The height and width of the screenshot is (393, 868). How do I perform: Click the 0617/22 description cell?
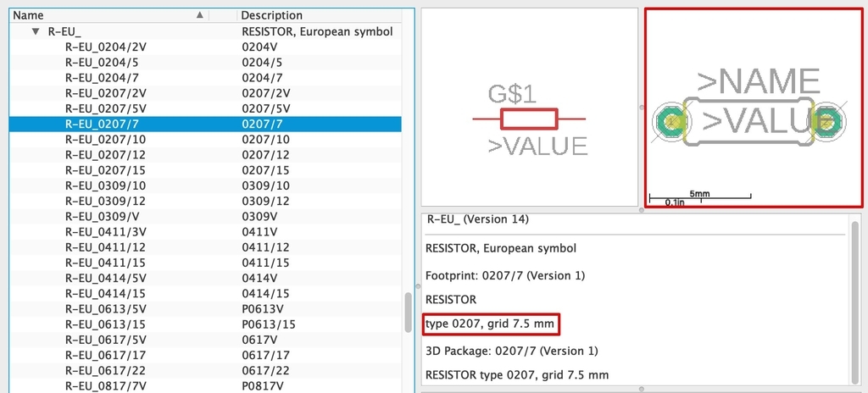[265, 370]
